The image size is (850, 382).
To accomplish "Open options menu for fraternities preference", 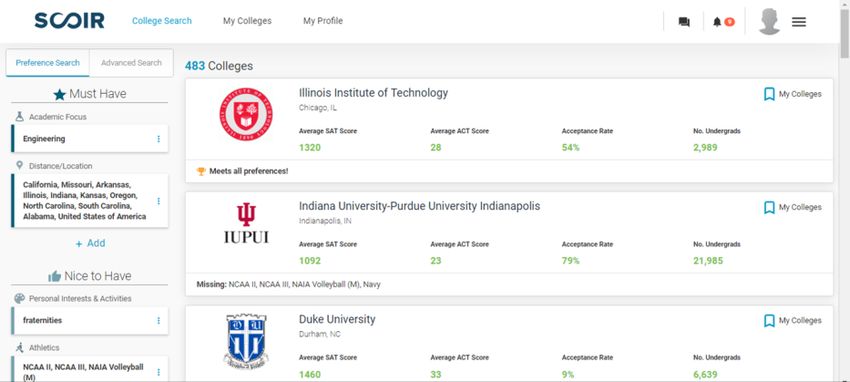I will [x=158, y=321].
